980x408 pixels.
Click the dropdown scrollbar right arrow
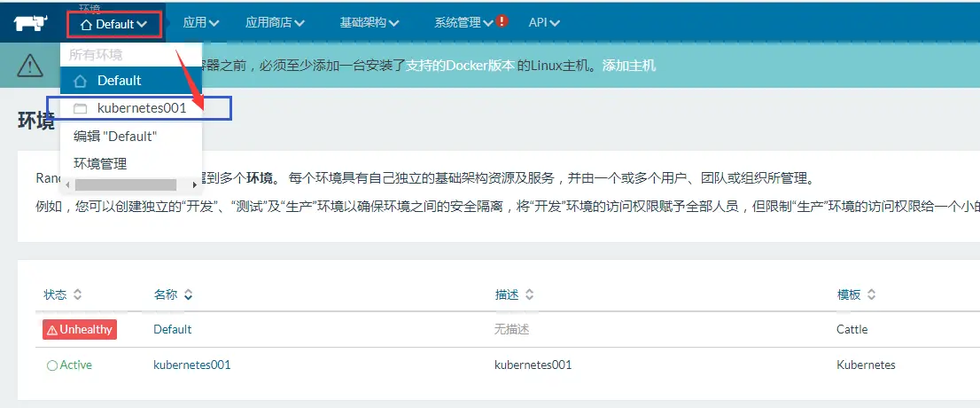[x=194, y=185]
